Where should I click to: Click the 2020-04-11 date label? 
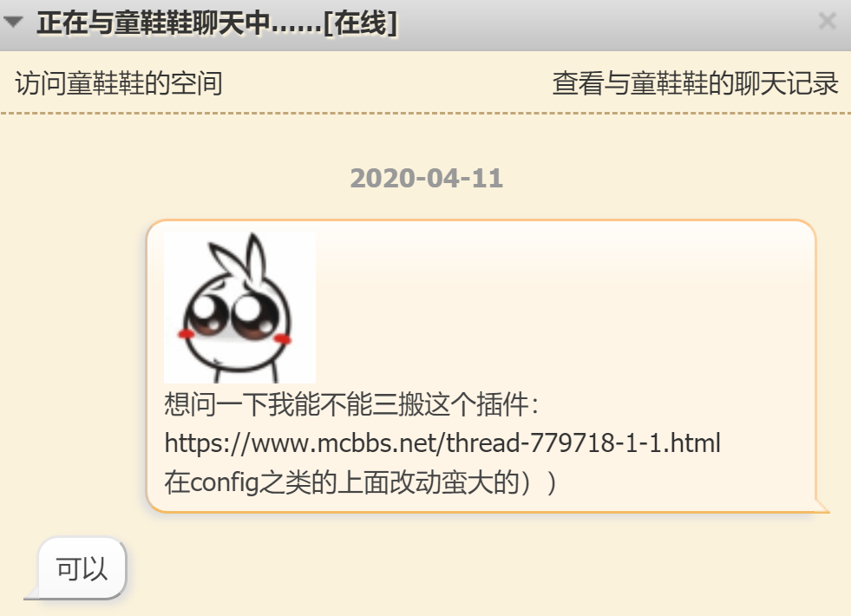426,179
